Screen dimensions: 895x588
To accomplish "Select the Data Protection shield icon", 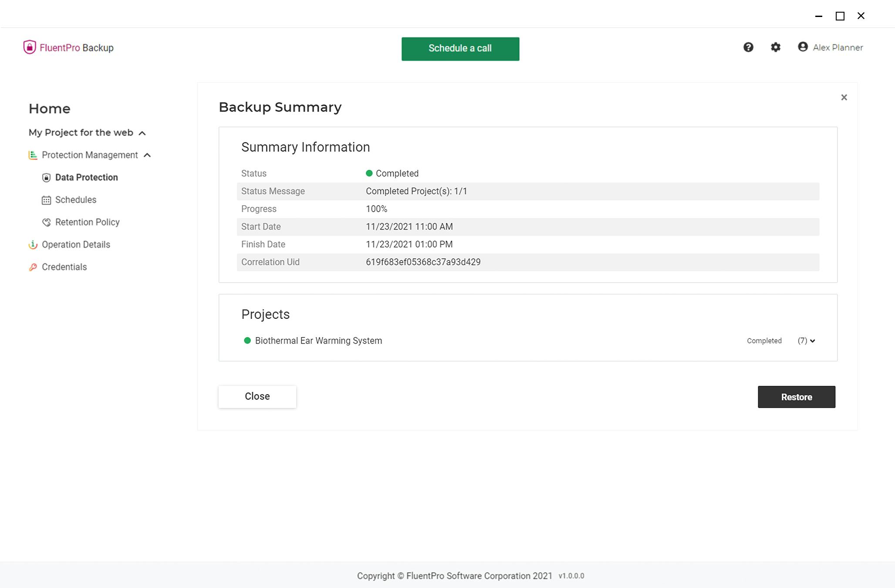I will (46, 177).
